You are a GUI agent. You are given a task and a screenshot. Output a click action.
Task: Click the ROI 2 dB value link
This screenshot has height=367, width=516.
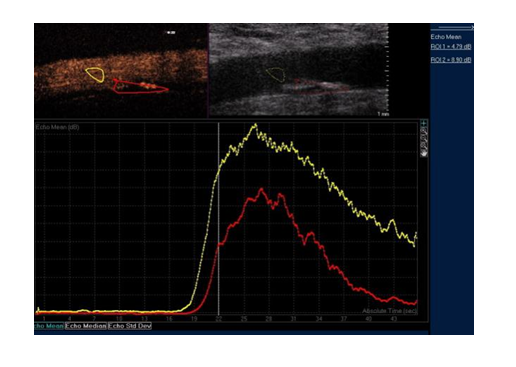(451, 60)
